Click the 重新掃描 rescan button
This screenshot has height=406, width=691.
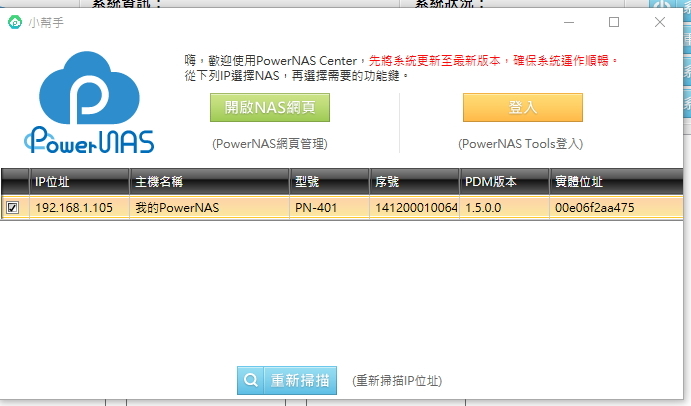(x=287, y=380)
